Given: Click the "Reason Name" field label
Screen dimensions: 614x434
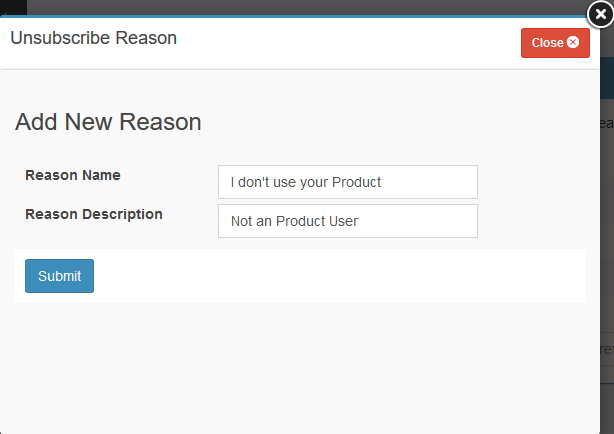Looking at the screenshot, I should coord(72,175).
